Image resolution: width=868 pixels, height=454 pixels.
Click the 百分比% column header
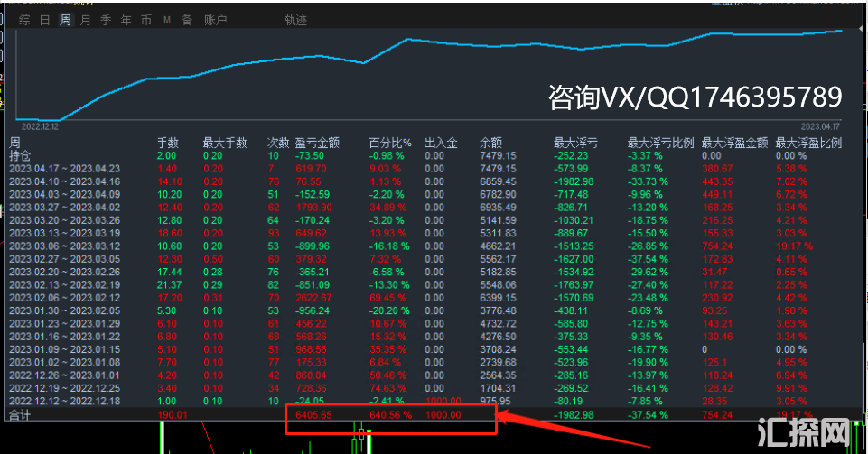[x=390, y=143]
